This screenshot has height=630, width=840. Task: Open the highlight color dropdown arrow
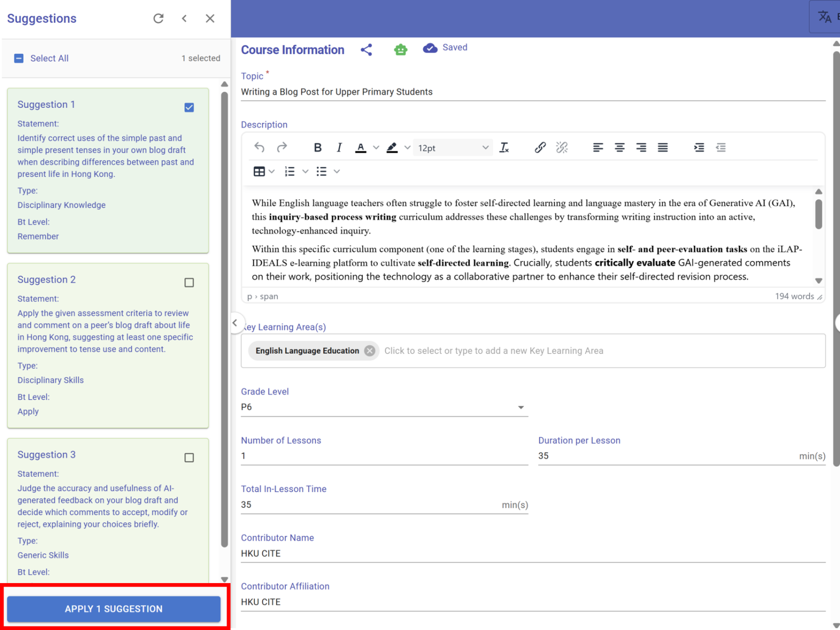tap(407, 147)
